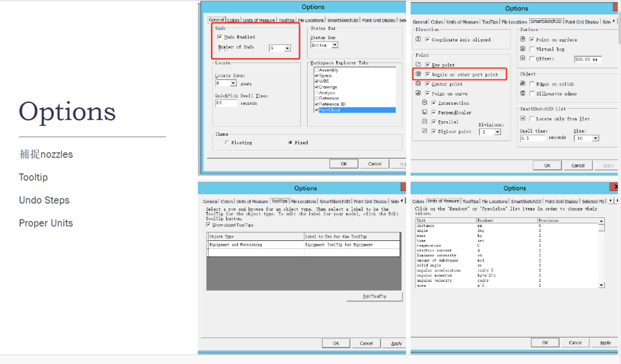
Task: Enable Locate only from list
Action: 532,119
